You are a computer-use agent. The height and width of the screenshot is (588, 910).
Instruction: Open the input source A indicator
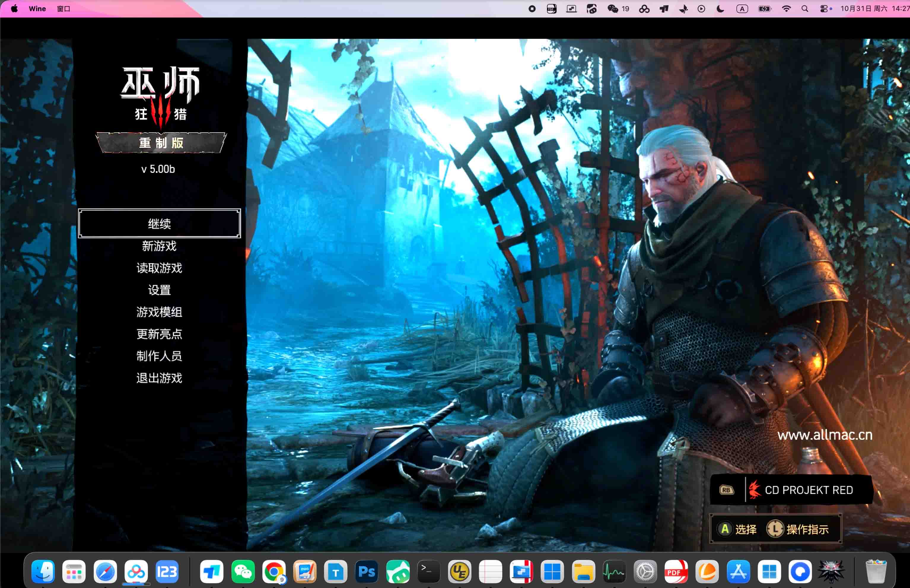(742, 8)
